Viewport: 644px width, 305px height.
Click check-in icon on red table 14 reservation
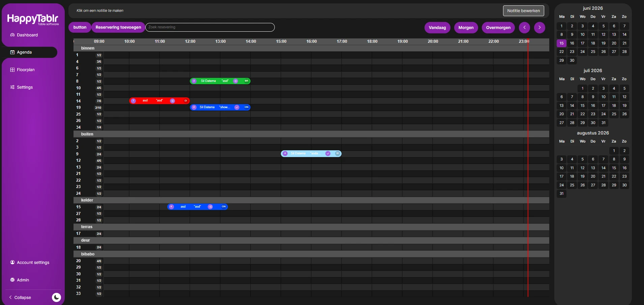(x=172, y=101)
